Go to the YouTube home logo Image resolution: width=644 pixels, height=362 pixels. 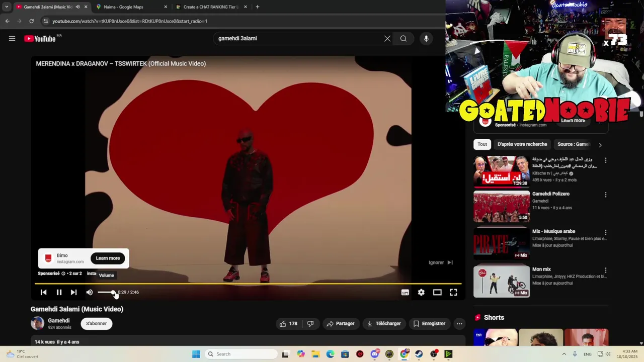tap(40, 39)
